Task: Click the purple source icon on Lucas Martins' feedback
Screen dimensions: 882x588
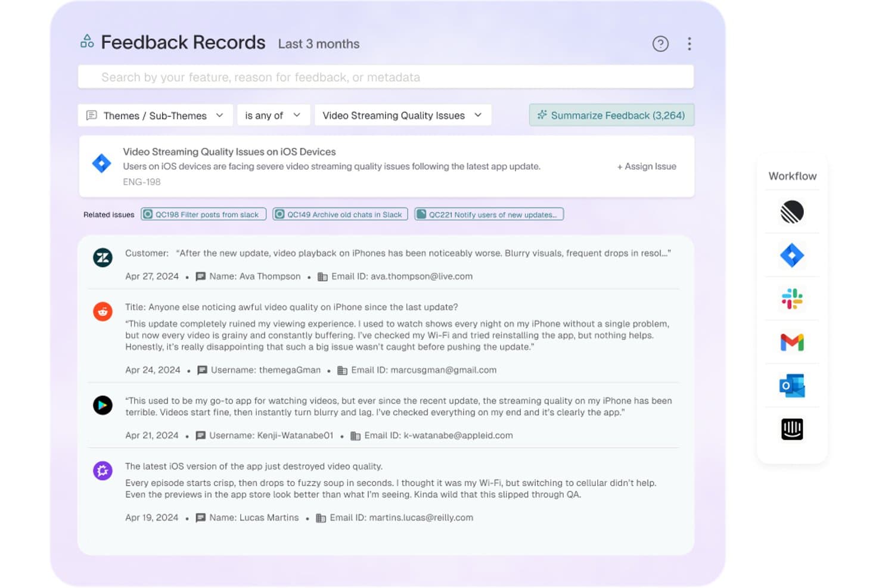Action: tap(103, 471)
